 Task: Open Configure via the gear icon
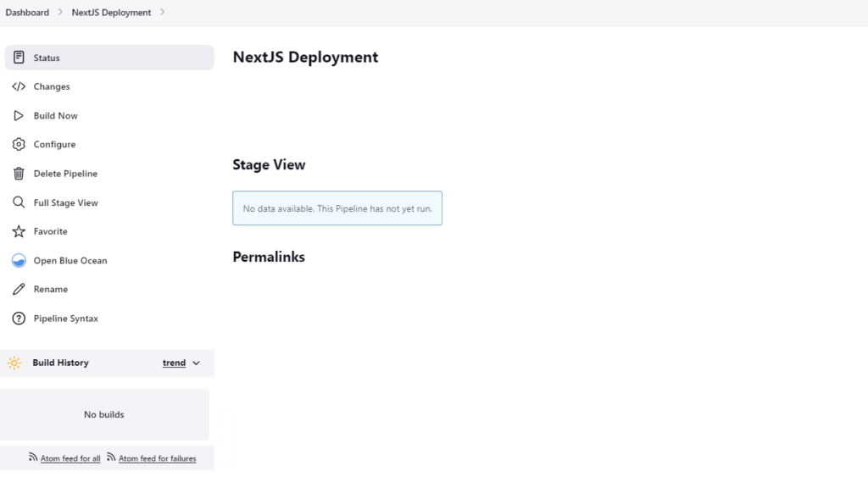click(19, 145)
